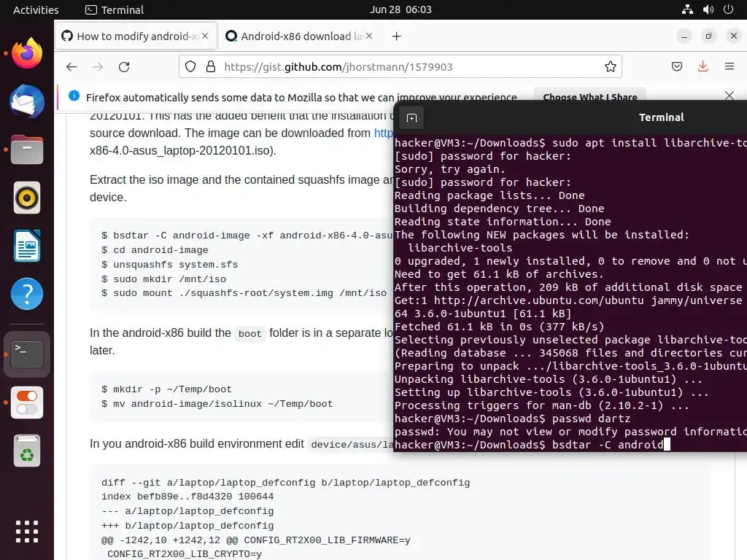This screenshot has height=560, width=747.
Task: Open the Firefox downloads panel
Action: (x=703, y=66)
